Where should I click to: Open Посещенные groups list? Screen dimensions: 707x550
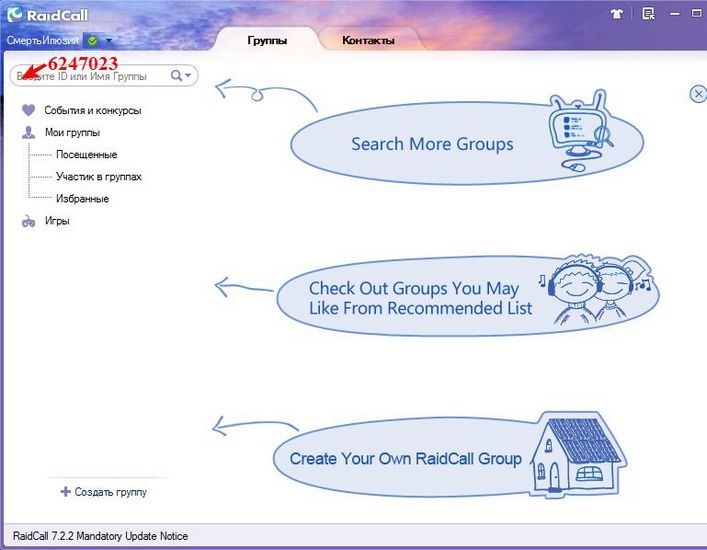click(87, 154)
